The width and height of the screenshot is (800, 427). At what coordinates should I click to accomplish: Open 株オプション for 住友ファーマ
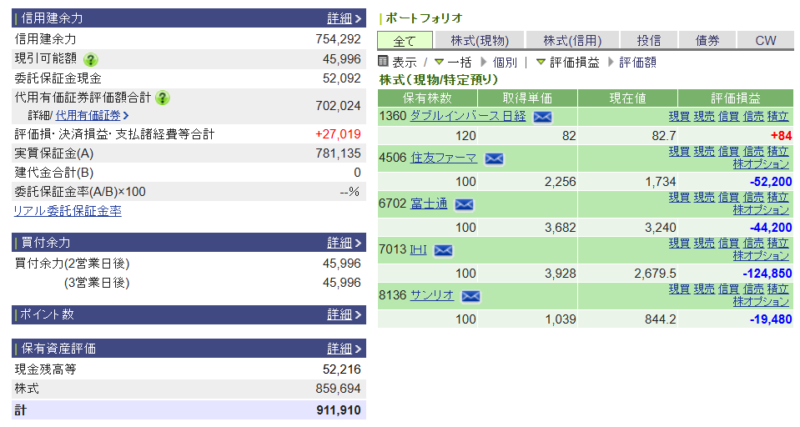pos(761,164)
